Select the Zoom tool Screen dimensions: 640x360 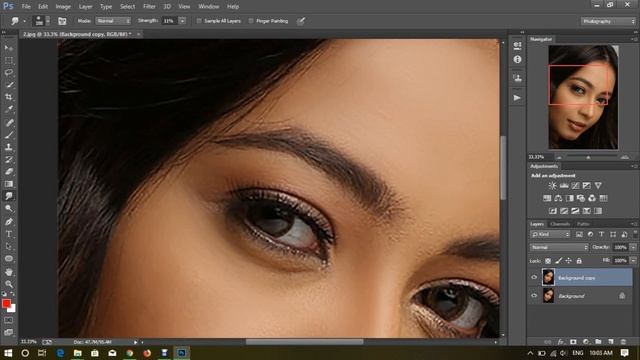click(x=9, y=284)
